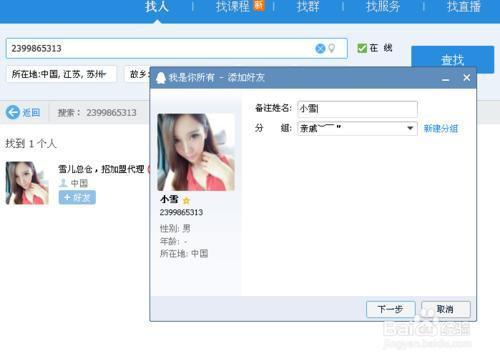Click the 下一步 next button

pos(391,309)
